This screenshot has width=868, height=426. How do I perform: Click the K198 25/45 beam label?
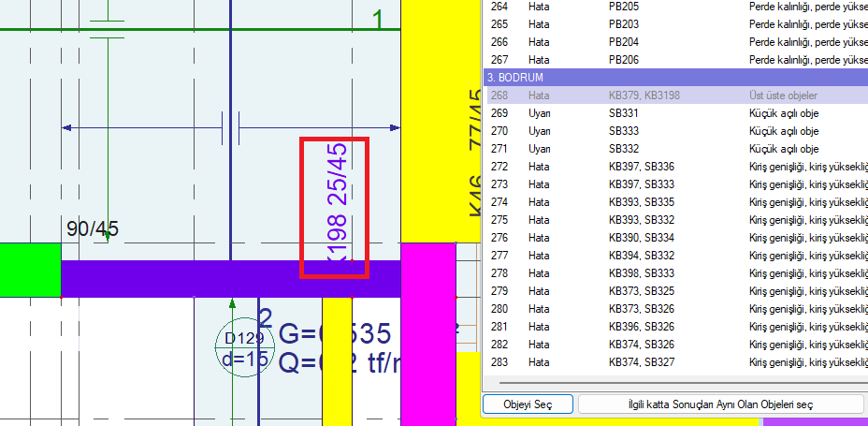(x=336, y=206)
